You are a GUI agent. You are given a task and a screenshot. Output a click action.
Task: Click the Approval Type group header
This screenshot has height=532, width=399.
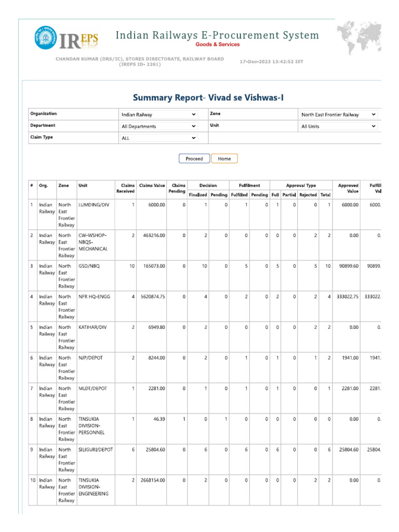pos(301,185)
